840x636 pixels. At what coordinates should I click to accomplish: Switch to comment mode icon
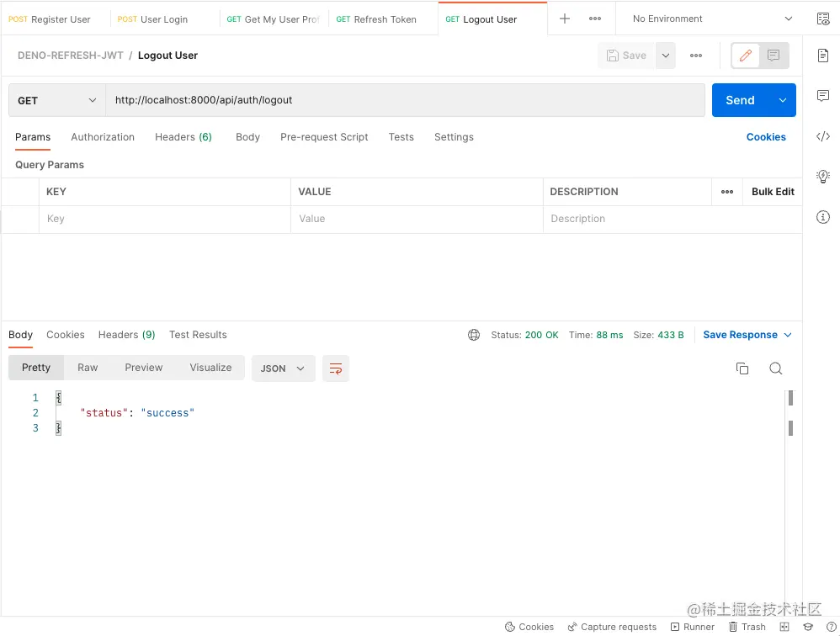point(774,56)
